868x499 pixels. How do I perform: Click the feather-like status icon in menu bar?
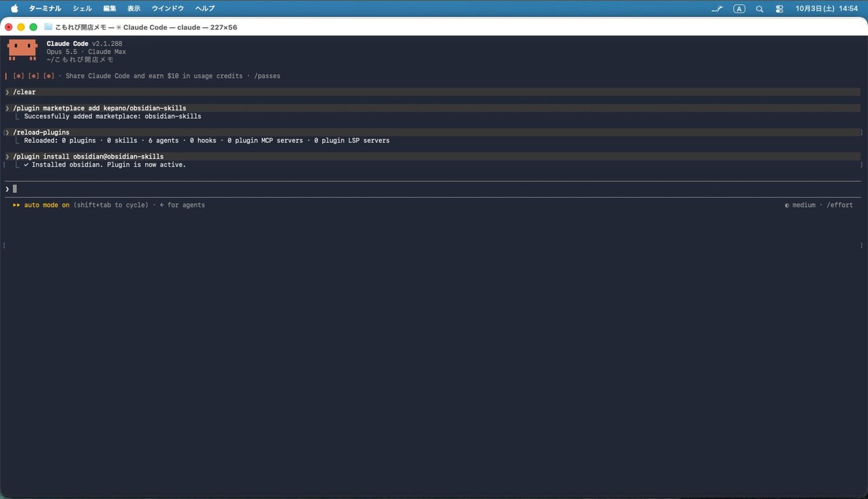[x=717, y=9]
